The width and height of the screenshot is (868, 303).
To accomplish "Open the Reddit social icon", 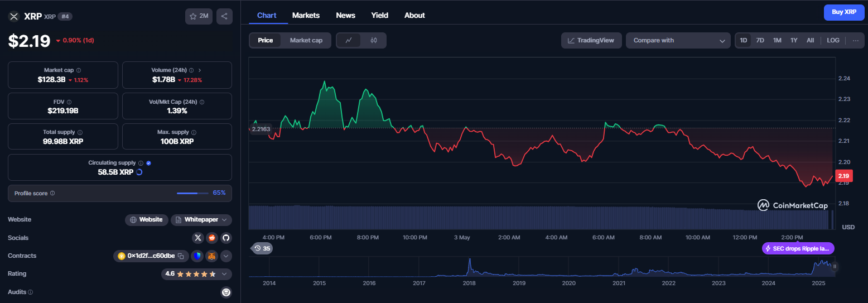I will pyautogui.click(x=212, y=238).
